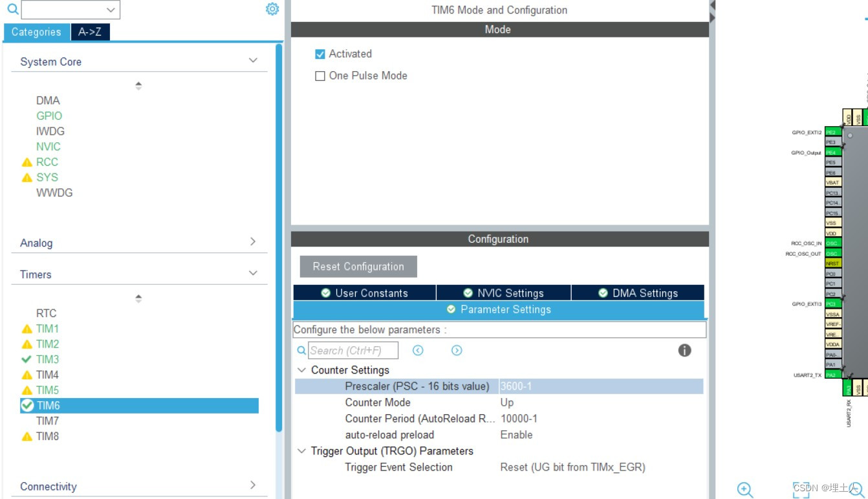Click the warning icon next to RCC
Image resolution: width=868 pixels, height=499 pixels.
pyautogui.click(x=27, y=162)
